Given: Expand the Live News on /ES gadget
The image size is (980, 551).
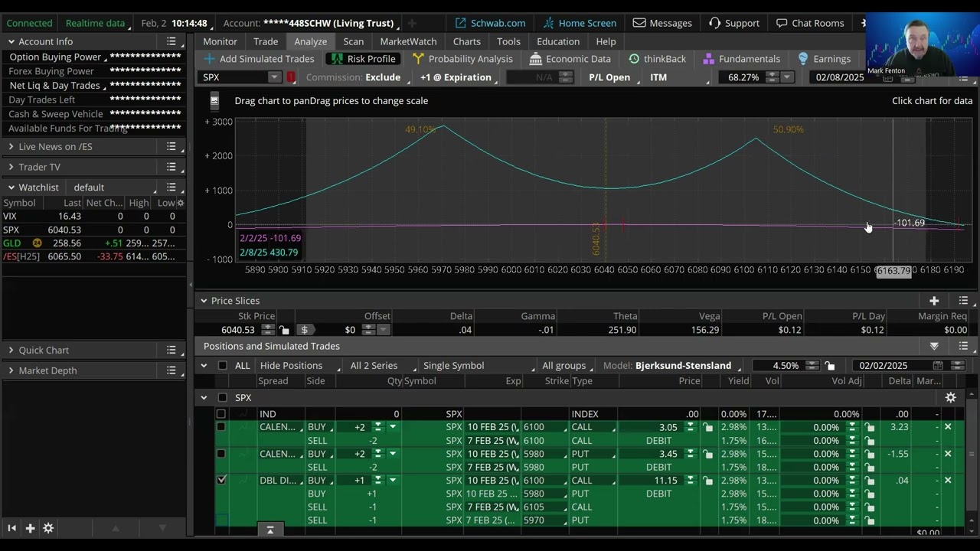Looking at the screenshot, I should [x=11, y=146].
